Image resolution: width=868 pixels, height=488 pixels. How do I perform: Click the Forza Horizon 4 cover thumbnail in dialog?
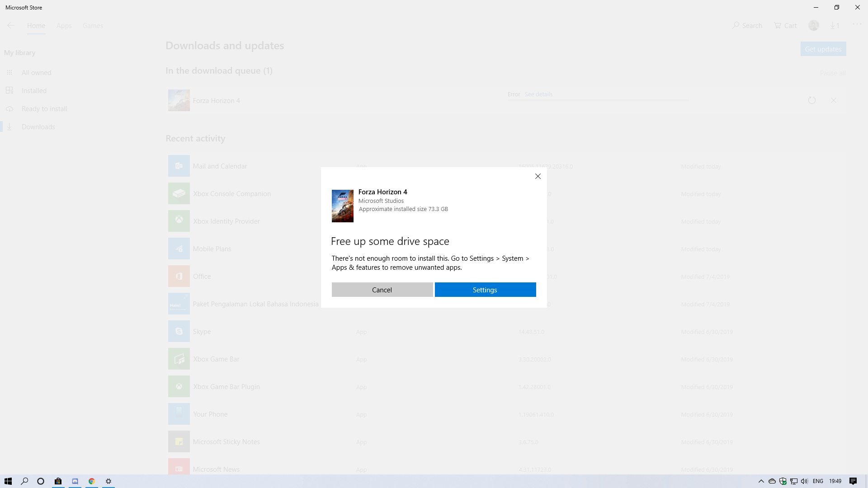tap(343, 206)
